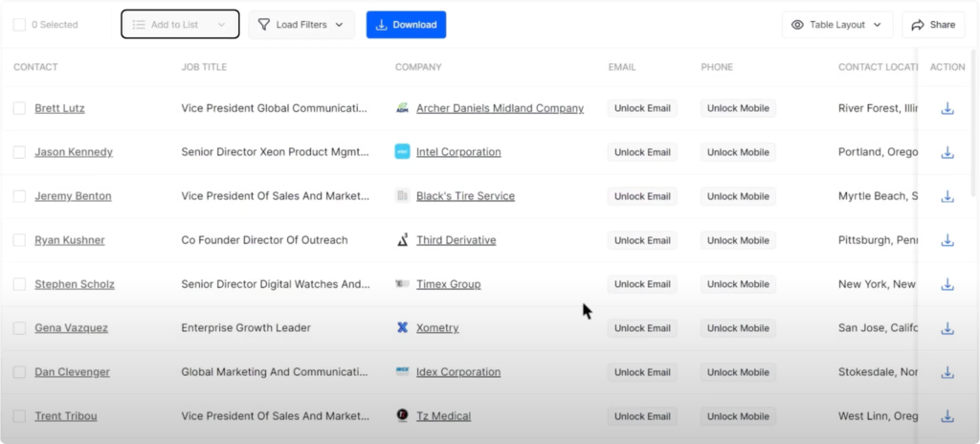Image resolution: width=980 pixels, height=444 pixels.
Task: Expand the Load Filters dropdown
Action: point(301,25)
